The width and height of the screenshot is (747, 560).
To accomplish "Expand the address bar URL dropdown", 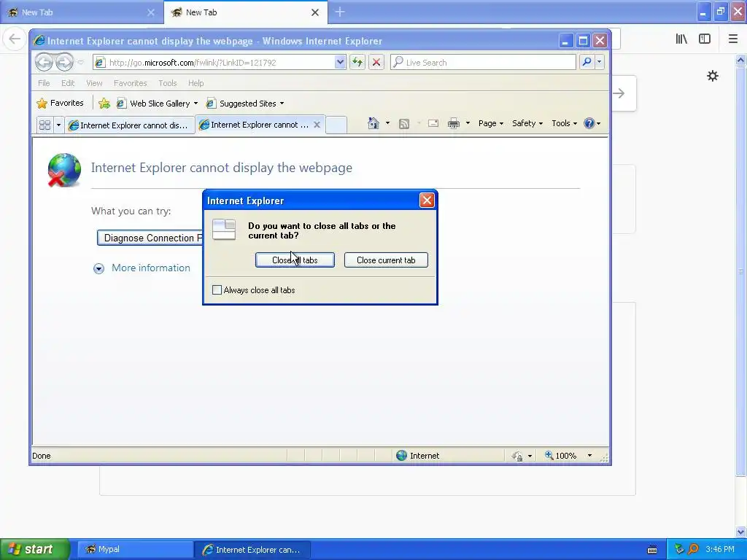I will point(340,63).
